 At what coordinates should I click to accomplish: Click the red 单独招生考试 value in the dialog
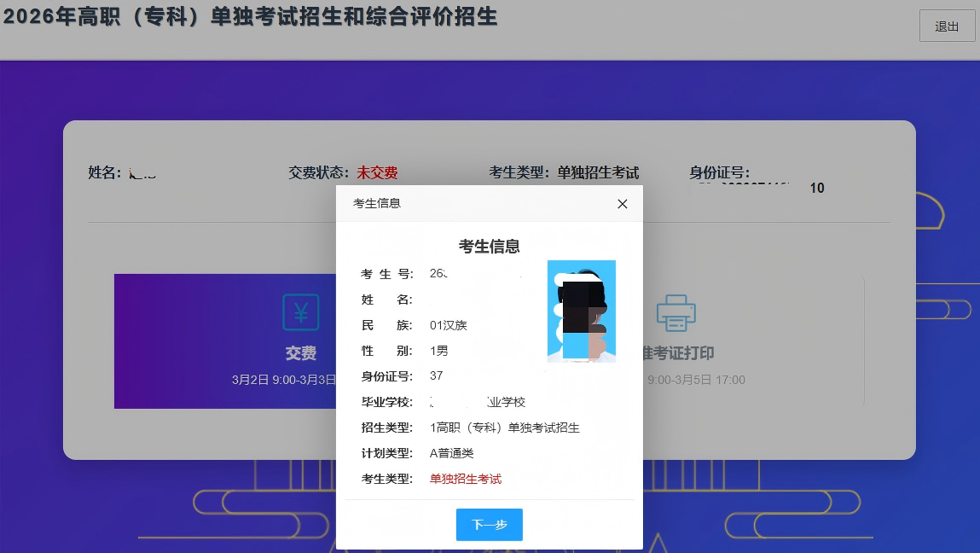[466, 479]
